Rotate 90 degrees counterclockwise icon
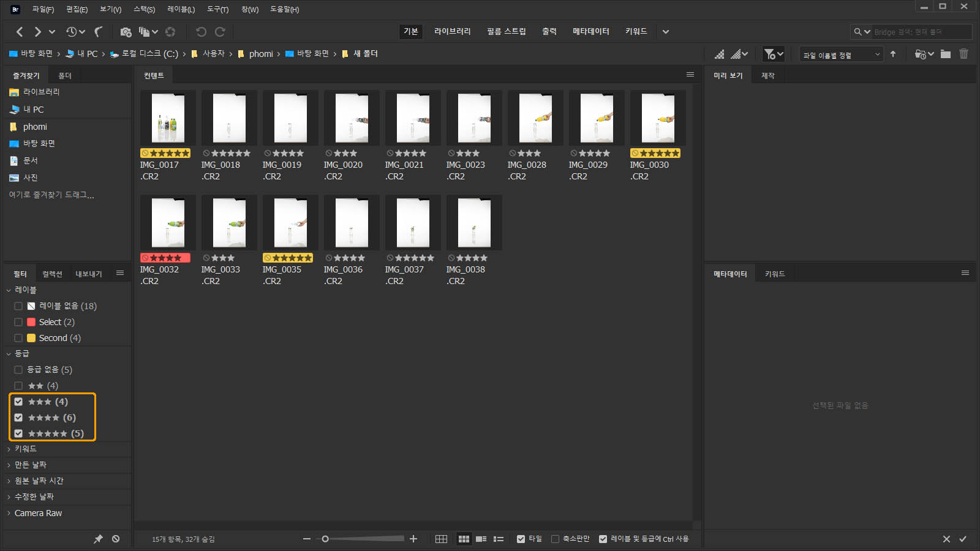 click(x=201, y=32)
